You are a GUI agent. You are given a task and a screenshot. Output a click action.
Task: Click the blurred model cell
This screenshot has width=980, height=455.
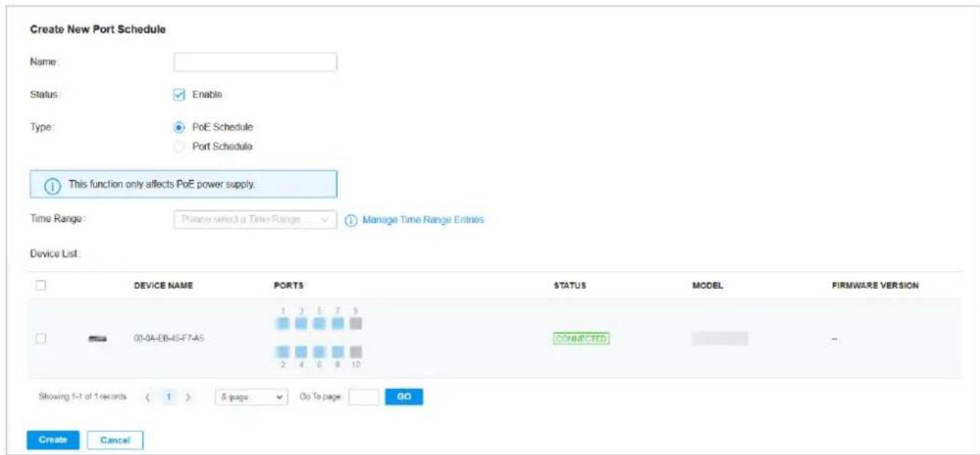coord(720,338)
